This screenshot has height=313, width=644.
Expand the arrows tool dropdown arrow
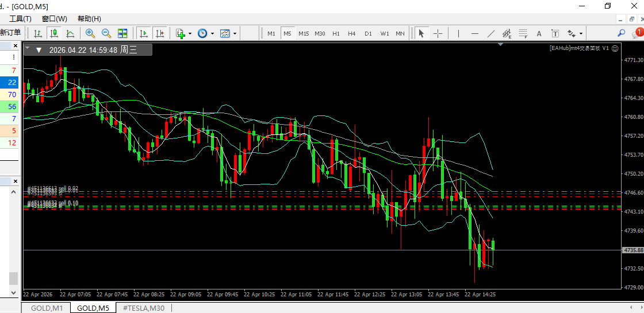[581, 34]
